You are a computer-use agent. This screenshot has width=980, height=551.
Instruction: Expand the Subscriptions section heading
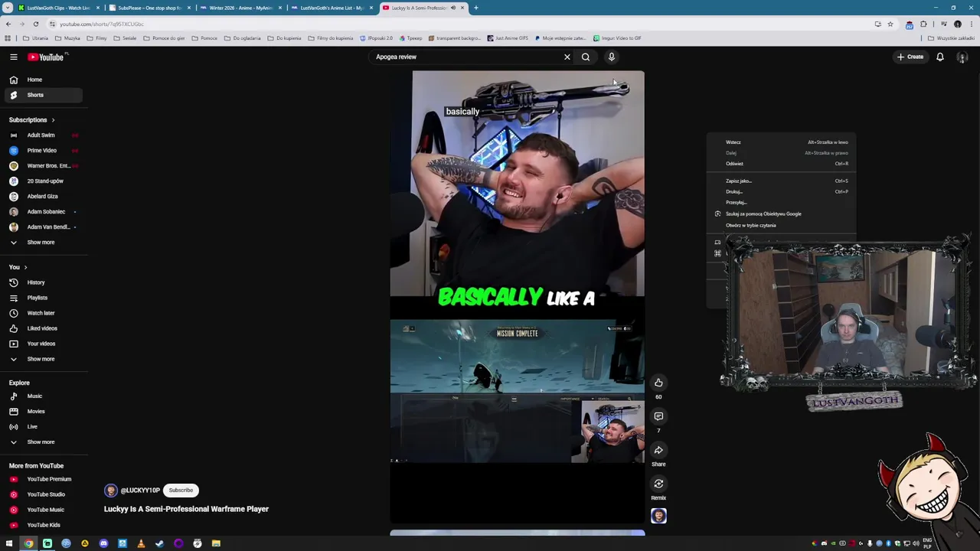32,120
